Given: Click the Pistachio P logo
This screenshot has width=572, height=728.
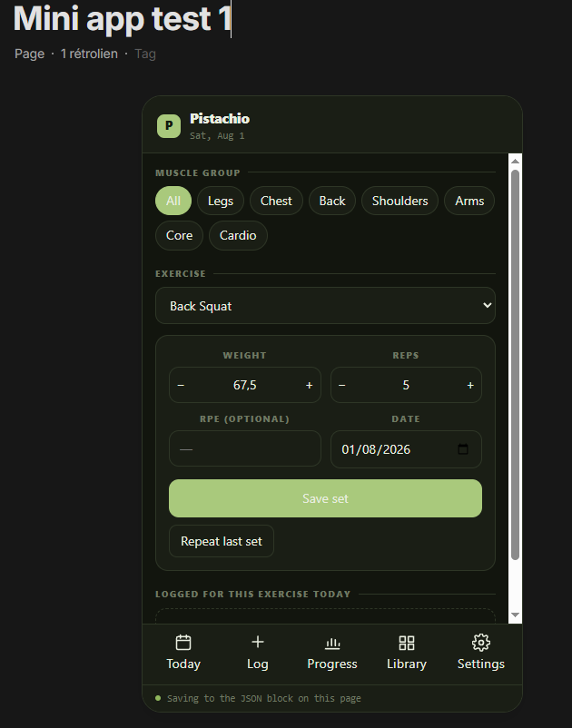Looking at the screenshot, I should pyautogui.click(x=169, y=126).
